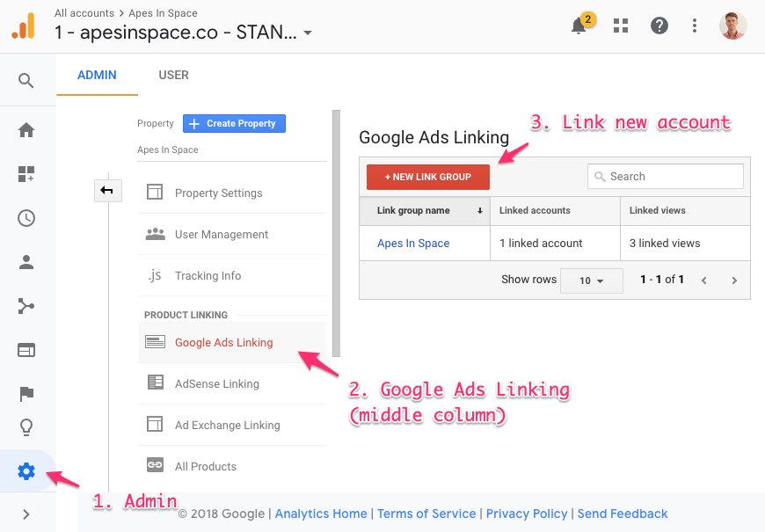765x532 pixels.
Task: Go to Home in the sidebar
Action: (26, 130)
